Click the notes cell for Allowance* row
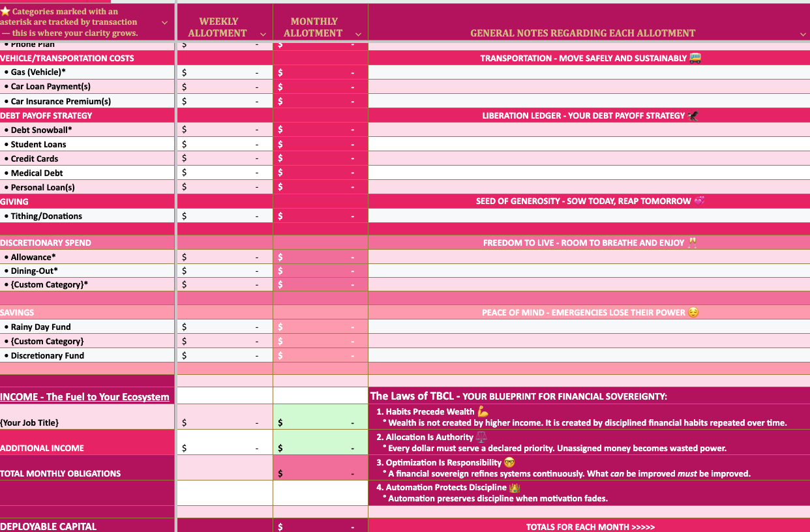The width and height of the screenshot is (810, 532). [590, 257]
